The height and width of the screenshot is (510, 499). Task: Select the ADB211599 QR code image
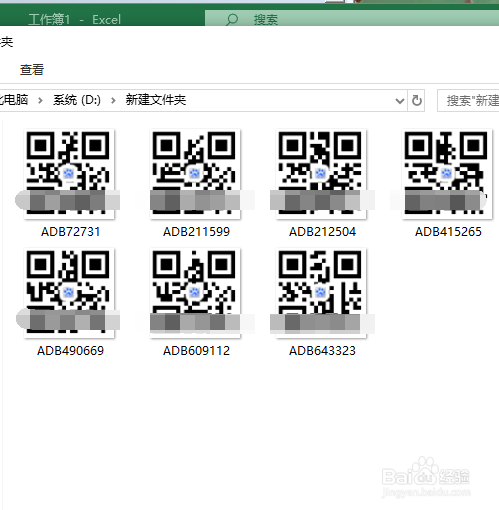(195, 174)
